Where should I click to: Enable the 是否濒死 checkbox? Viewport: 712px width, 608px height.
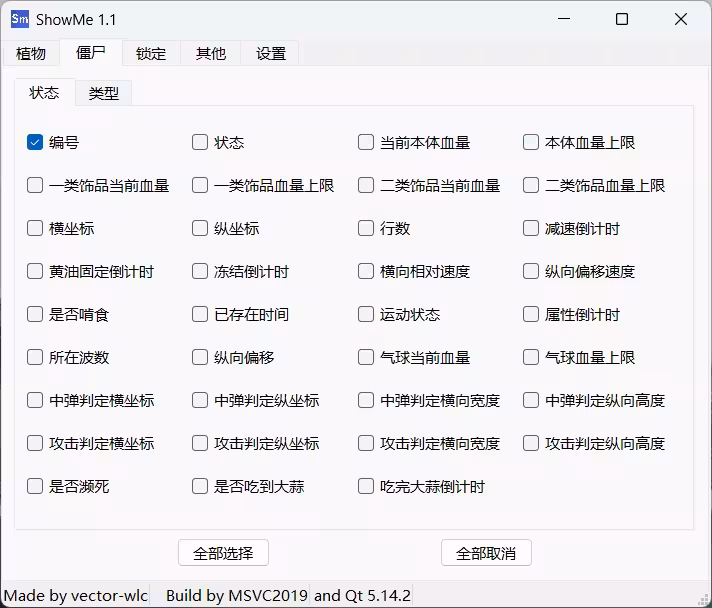[x=35, y=486]
